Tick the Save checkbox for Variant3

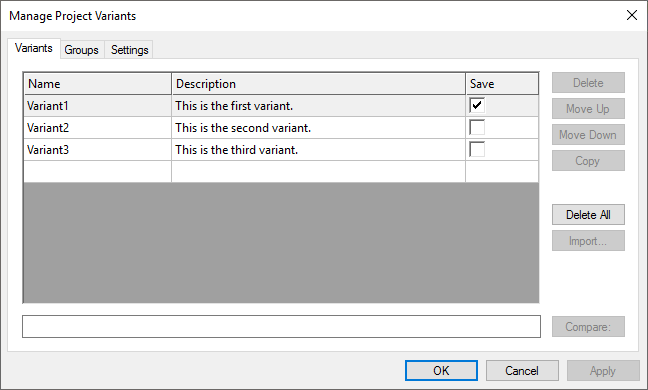click(x=477, y=149)
